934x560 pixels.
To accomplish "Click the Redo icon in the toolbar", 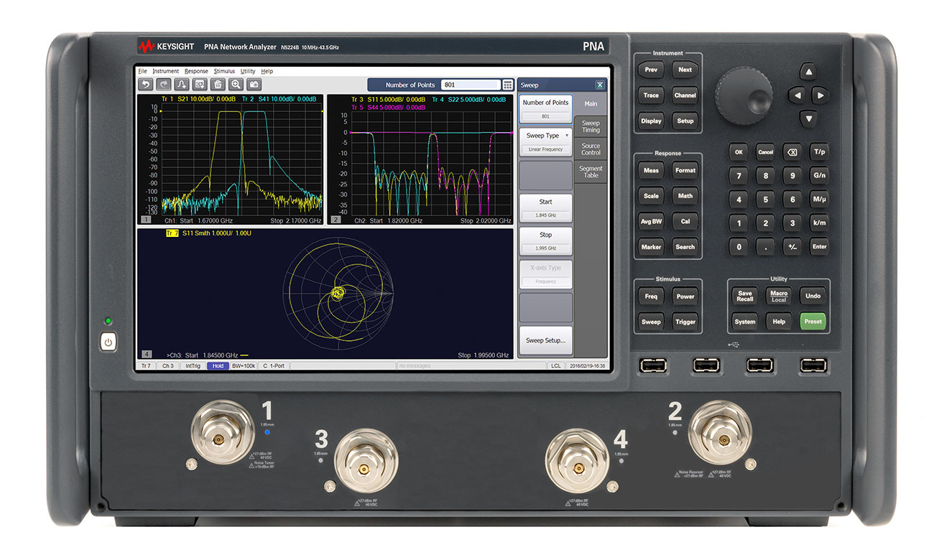I will pos(164,85).
